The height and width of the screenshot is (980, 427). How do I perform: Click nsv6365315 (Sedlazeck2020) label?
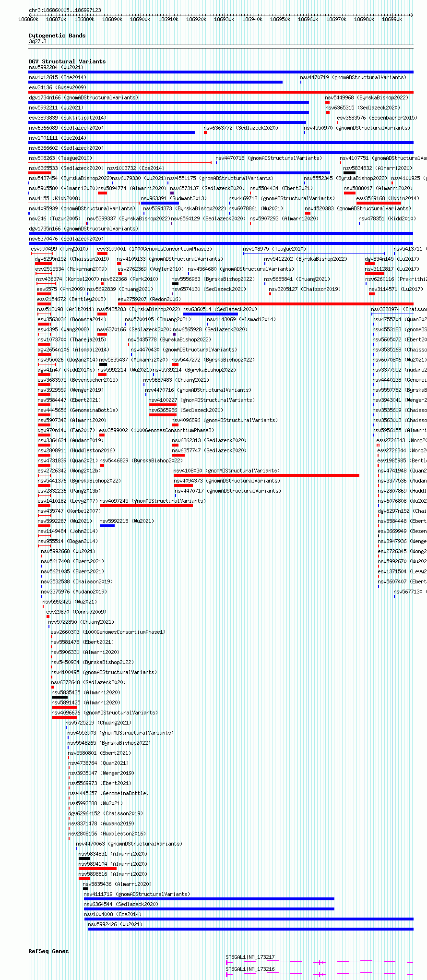coord(362,108)
